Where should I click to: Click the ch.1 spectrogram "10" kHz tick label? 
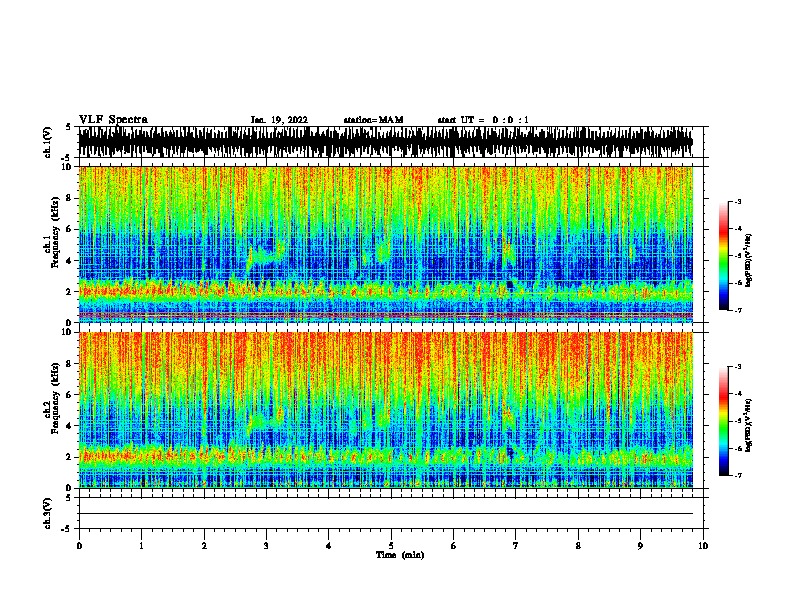click(68, 167)
